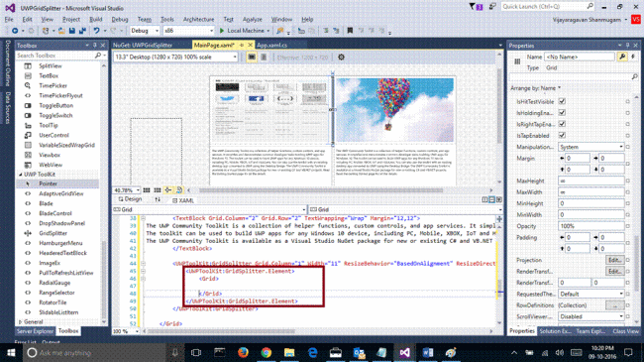Image resolution: width=644 pixels, height=362 pixels.
Task: Open the designer zoom 40.78% dropdown
Action: [127, 190]
